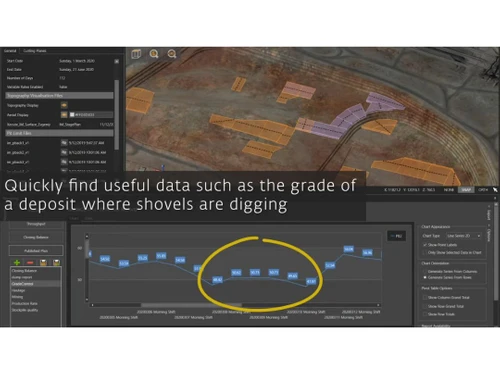This screenshot has width=500, height=375.
Task: Click the cursor icon at status bar right end
Action: pos(495,189)
